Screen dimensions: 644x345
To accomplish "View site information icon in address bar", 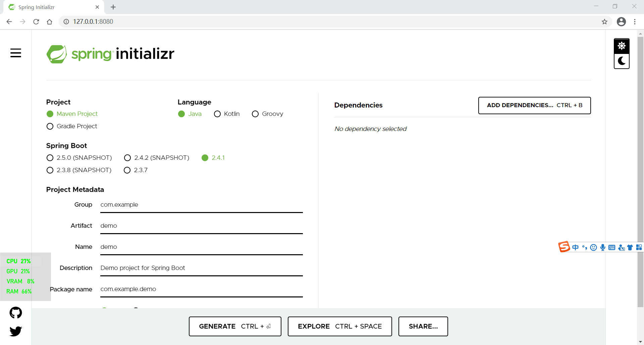I will tap(66, 22).
